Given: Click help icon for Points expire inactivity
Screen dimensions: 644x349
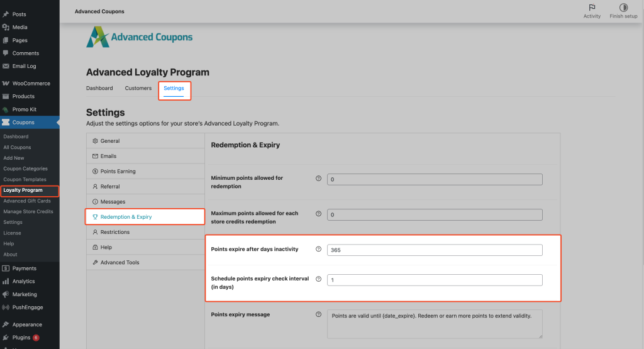Looking at the screenshot, I should click(318, 249).
